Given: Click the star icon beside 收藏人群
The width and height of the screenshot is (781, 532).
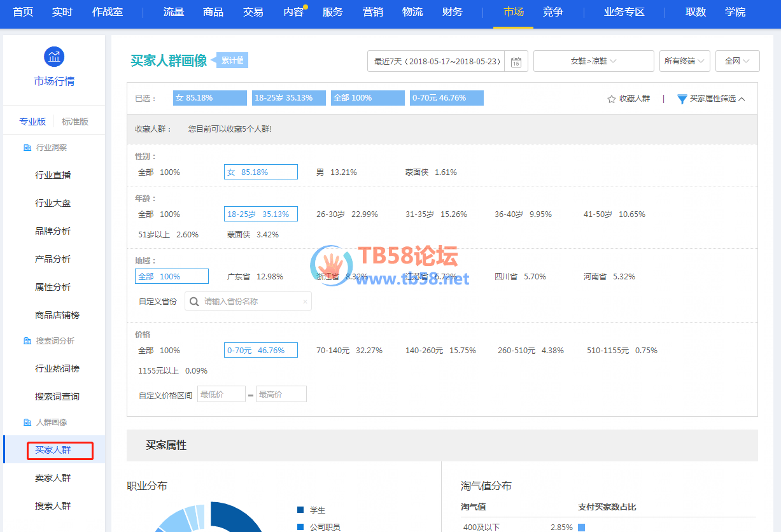Looking at the screenshot, I should [x=612, y=99].
